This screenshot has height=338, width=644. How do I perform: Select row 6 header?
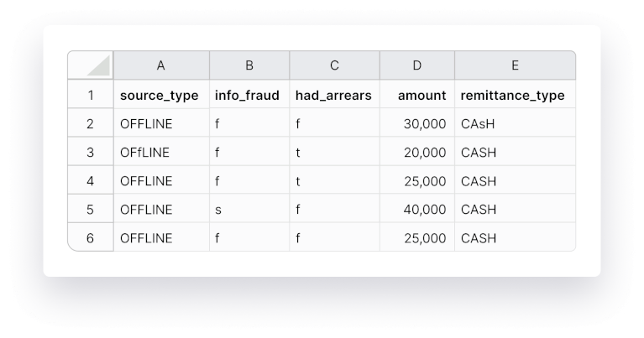(x=91, y=237)
